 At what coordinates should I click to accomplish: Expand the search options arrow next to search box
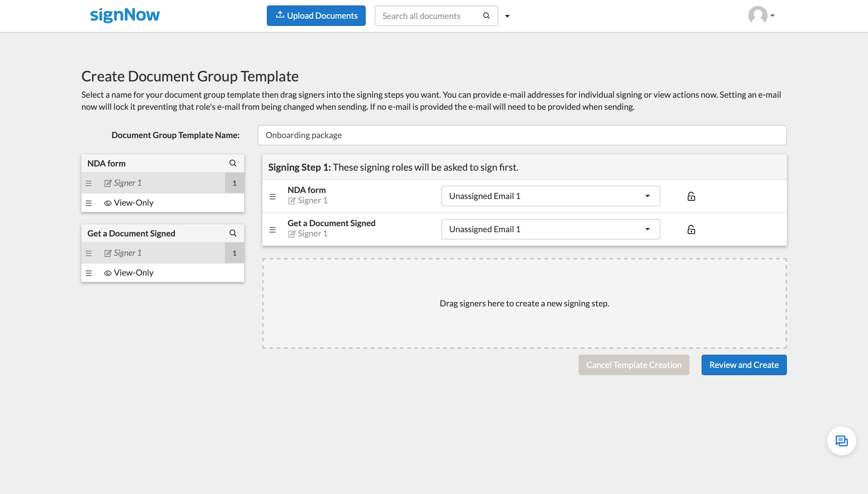[x=507, y=16]
